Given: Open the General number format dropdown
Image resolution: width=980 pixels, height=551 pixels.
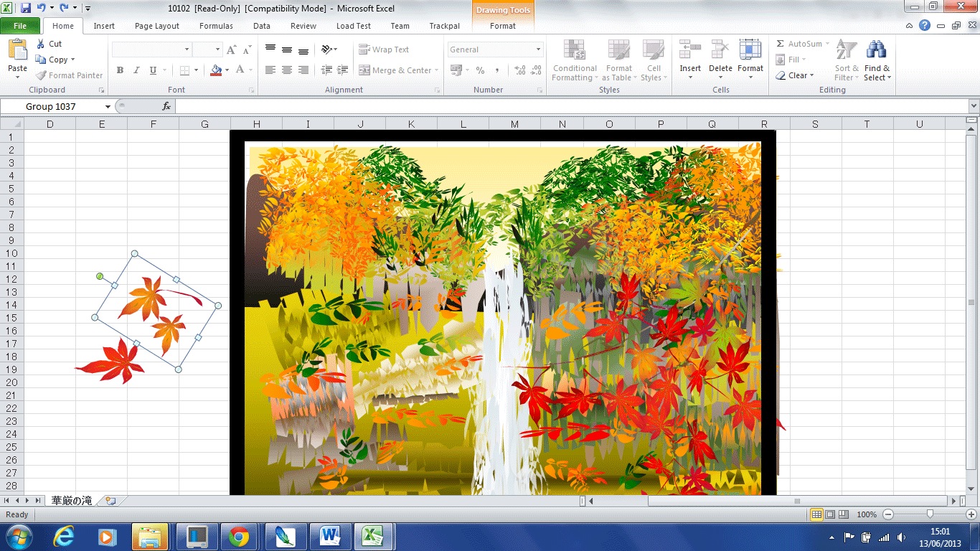Looking at the screenshot, I should coord(538,50).
